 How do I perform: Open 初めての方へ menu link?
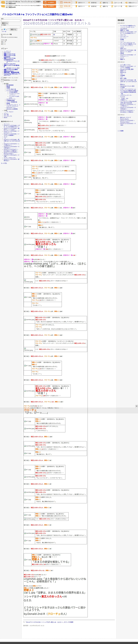pos(7,53)
